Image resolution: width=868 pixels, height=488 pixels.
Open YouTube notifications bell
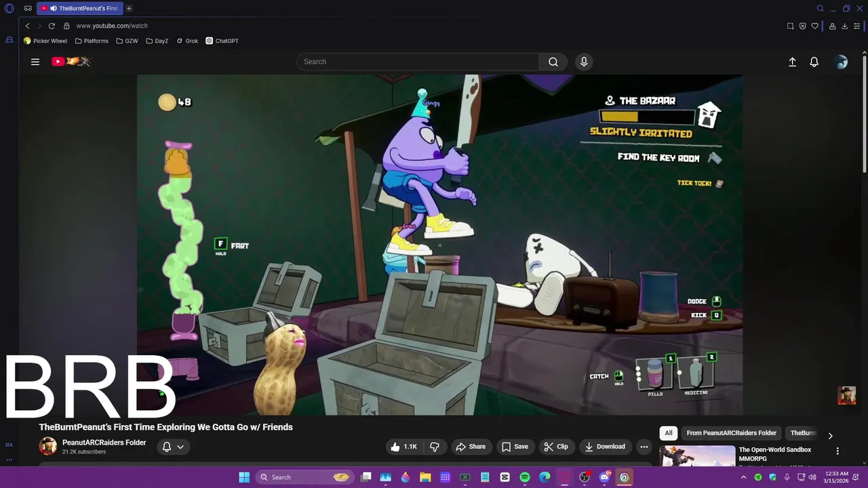814,62
